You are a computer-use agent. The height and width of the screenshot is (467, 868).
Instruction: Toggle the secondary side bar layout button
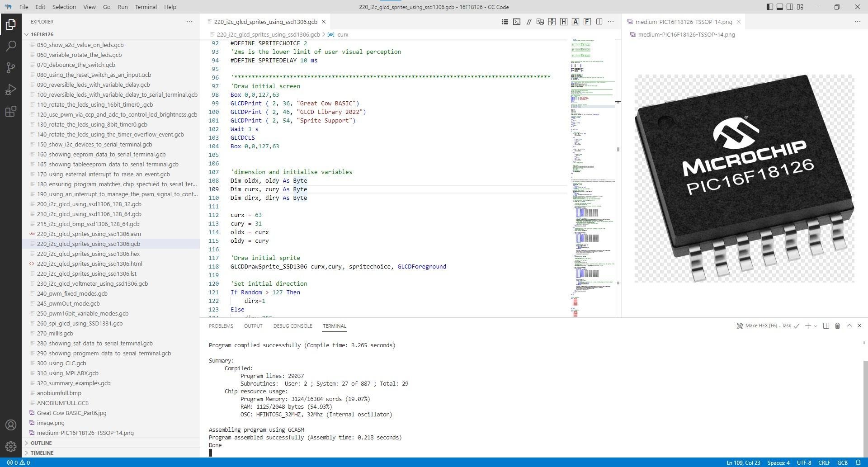790,7
